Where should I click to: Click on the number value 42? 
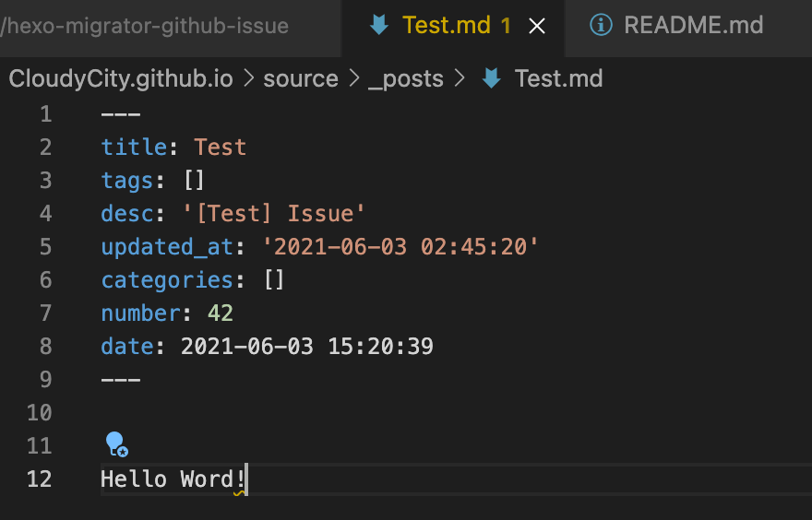tap(221, 313)
